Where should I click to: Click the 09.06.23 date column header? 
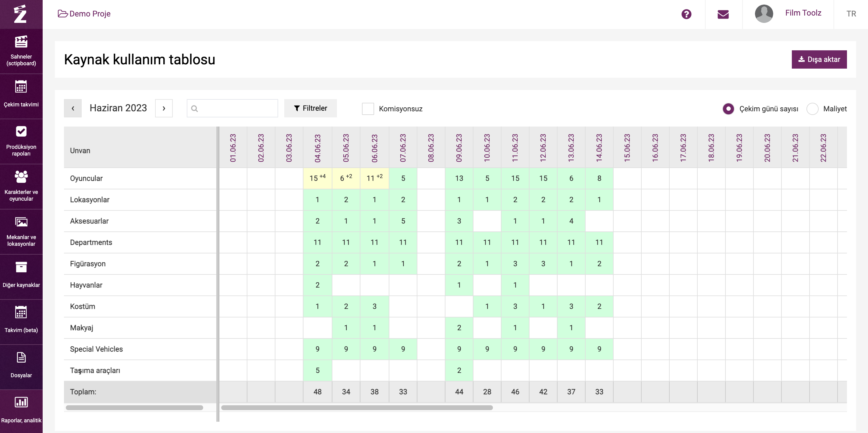tap(459, 148)
